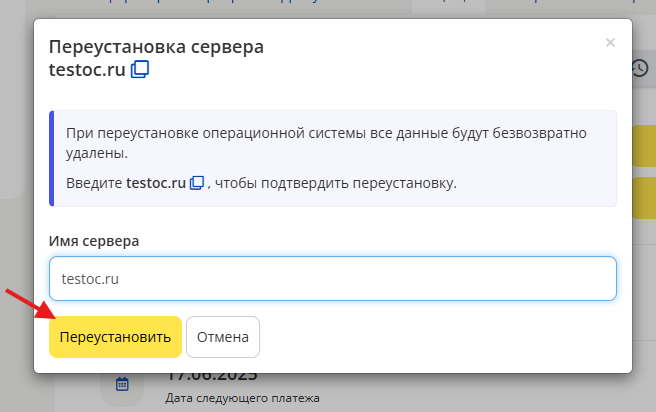Viewport: 656px width, 412px height.
Task: Click the calendar icon near the payment date
Action: [x=122, y=384]
